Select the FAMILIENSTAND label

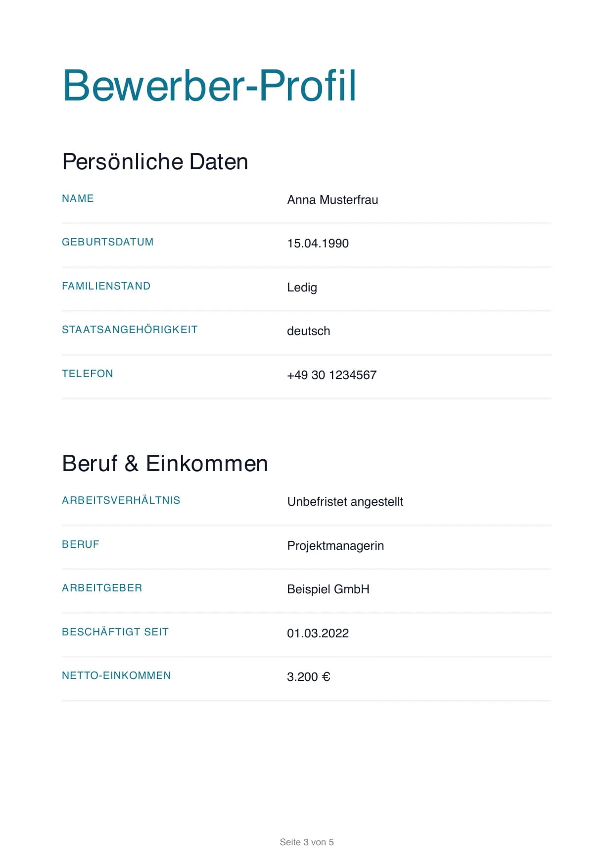(106, 286)
